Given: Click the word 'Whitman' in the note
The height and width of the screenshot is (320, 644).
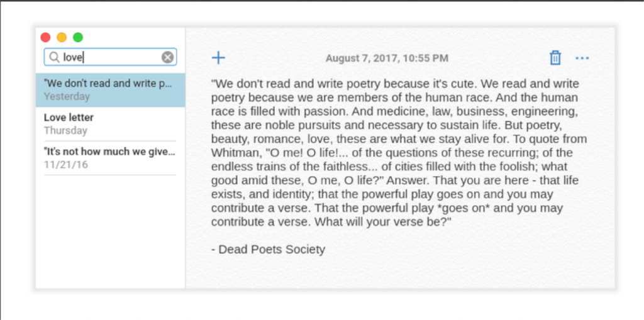Looking at the screenshot, I should click(x=233, y=153).
